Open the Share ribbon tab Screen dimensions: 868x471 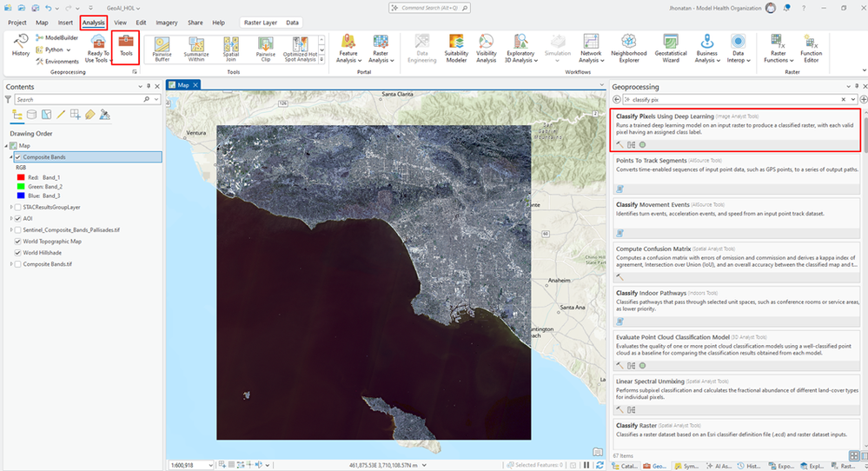[195, 23]
